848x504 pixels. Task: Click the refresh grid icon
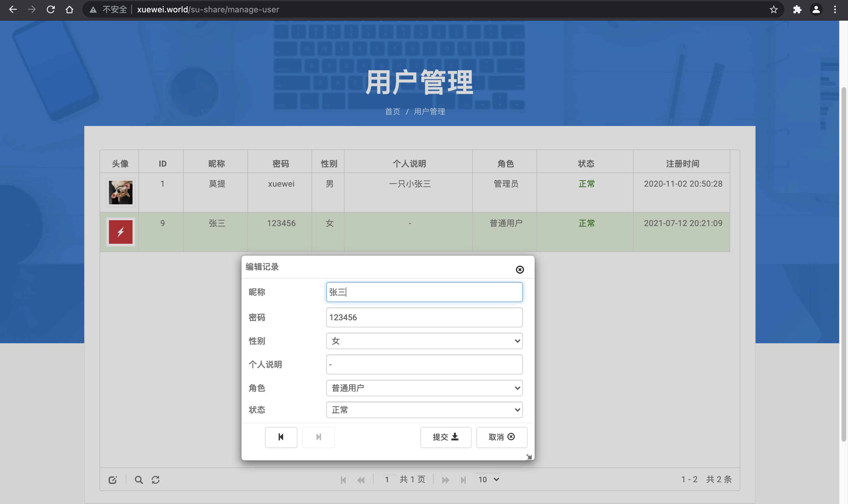(155, 480)
